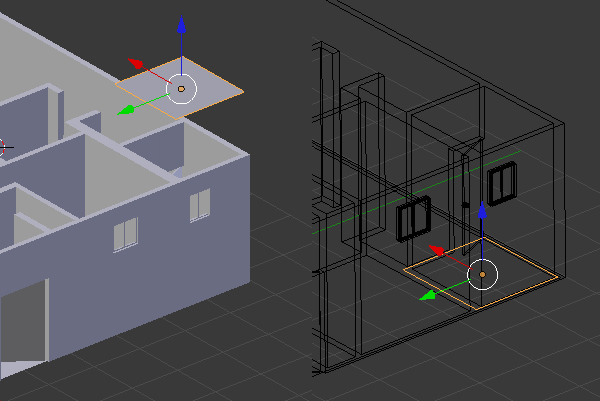Click the green Y-axis arrow in wireframe view
Viewport: 600px width, 401px height.
click(428, 295)
